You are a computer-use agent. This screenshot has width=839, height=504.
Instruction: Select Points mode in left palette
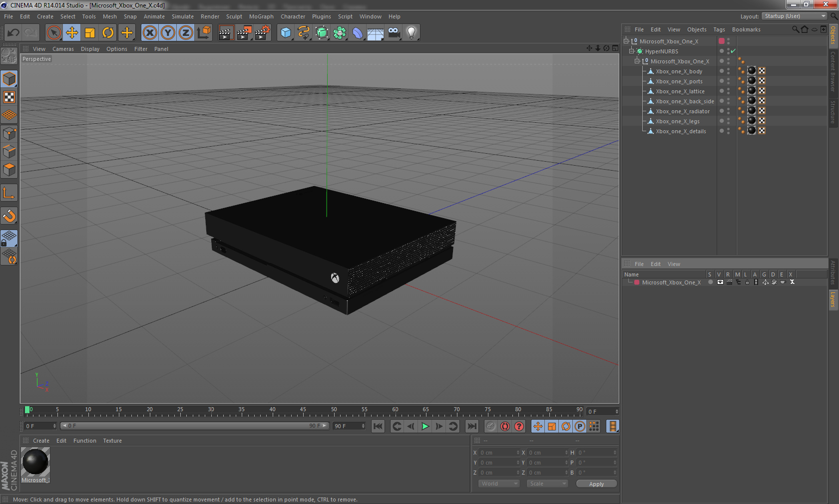[x=9, y=134]
